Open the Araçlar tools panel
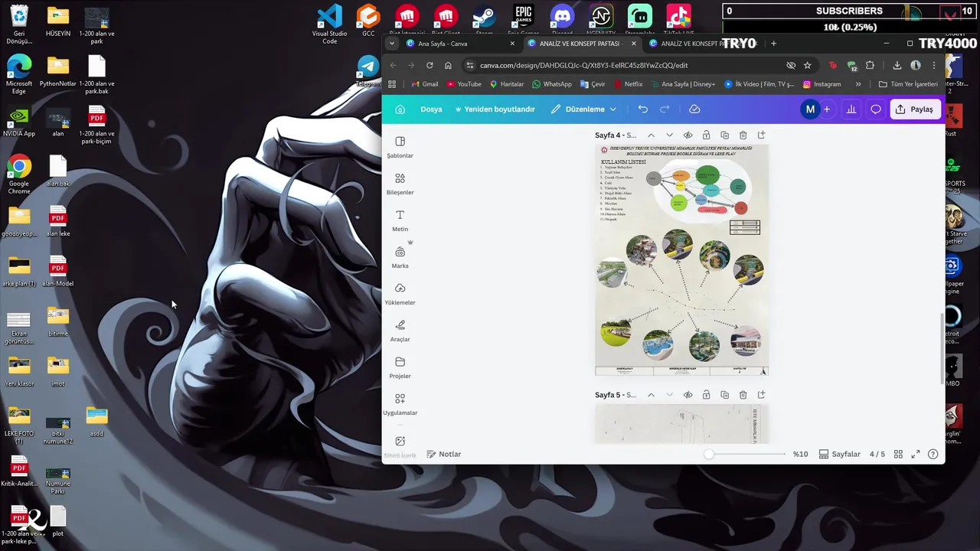 coord(400,331)
